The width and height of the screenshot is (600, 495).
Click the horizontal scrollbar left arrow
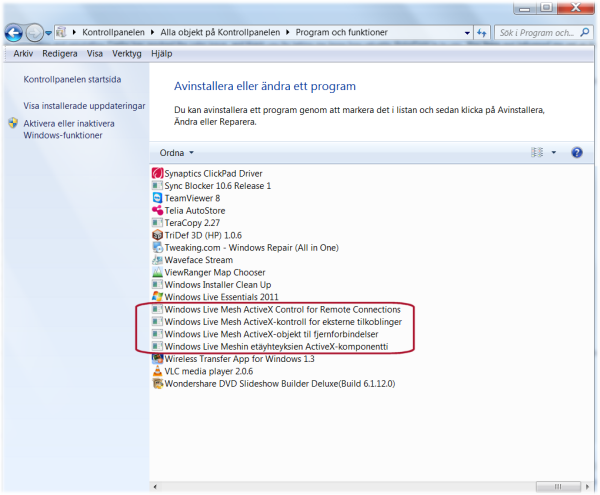point(155,487)
